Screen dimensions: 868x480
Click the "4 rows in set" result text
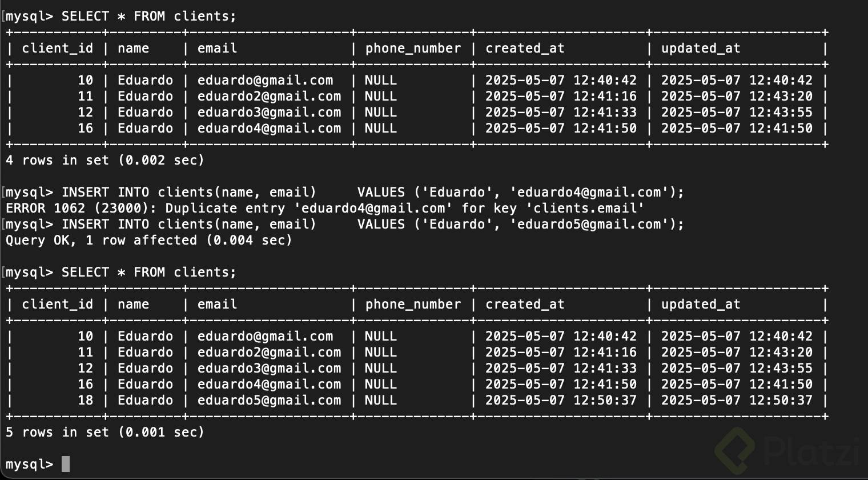point(105,160)
